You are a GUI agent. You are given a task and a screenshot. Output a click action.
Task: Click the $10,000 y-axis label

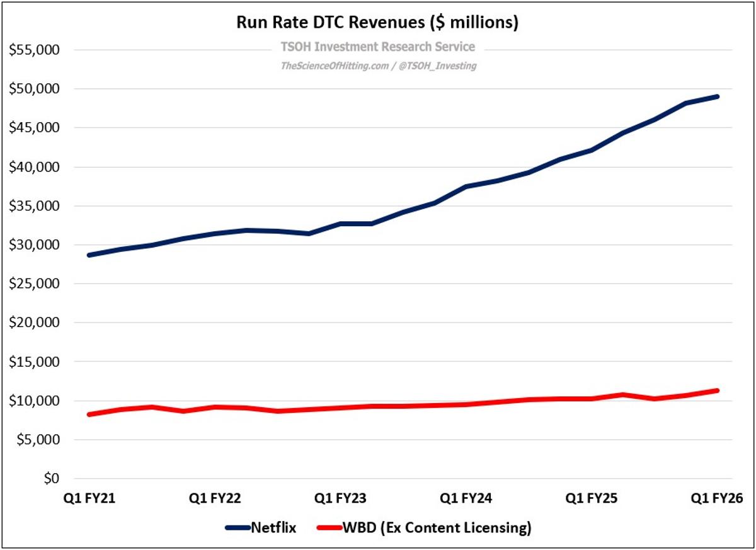click(x=33, y=401)
